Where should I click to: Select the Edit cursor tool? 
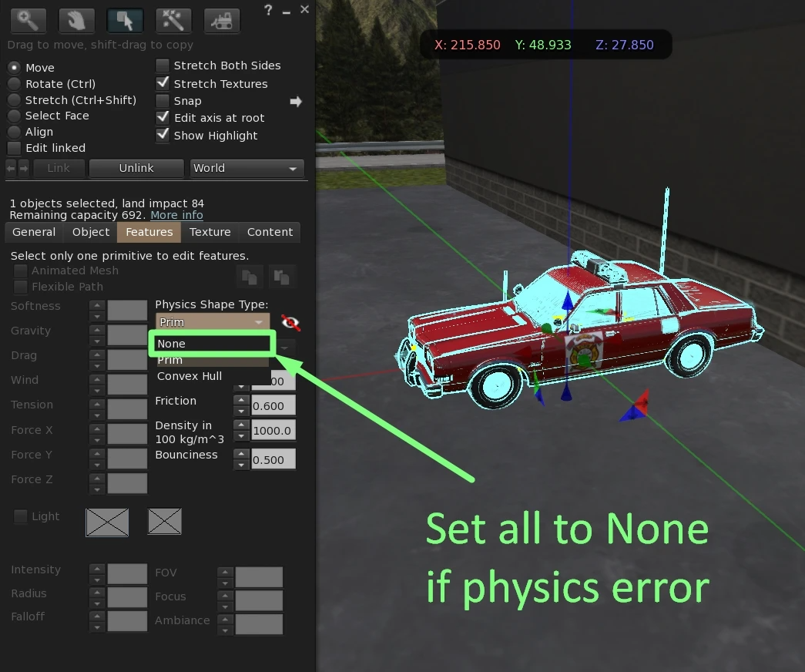pos(125,20)
